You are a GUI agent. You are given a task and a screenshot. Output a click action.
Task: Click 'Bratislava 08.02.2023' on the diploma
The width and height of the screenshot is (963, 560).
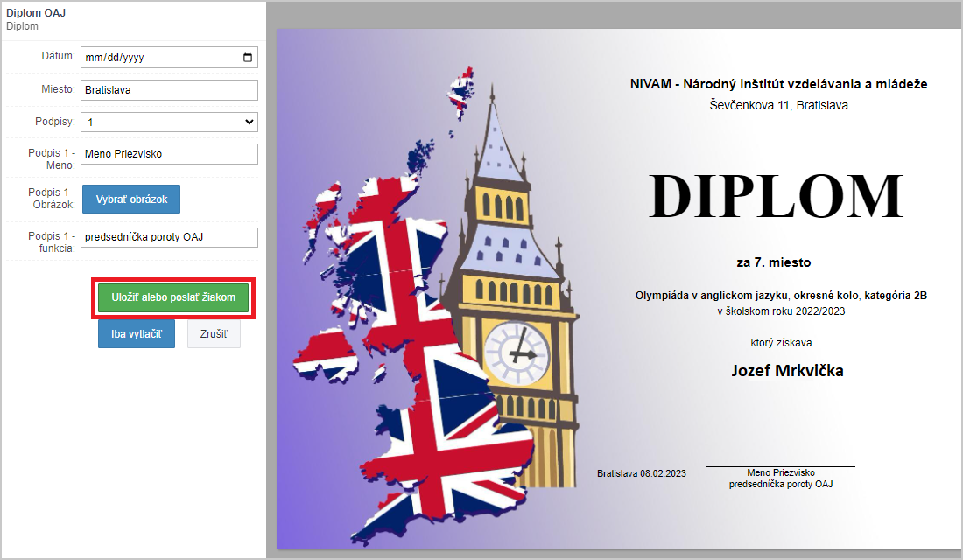point(641,473)
